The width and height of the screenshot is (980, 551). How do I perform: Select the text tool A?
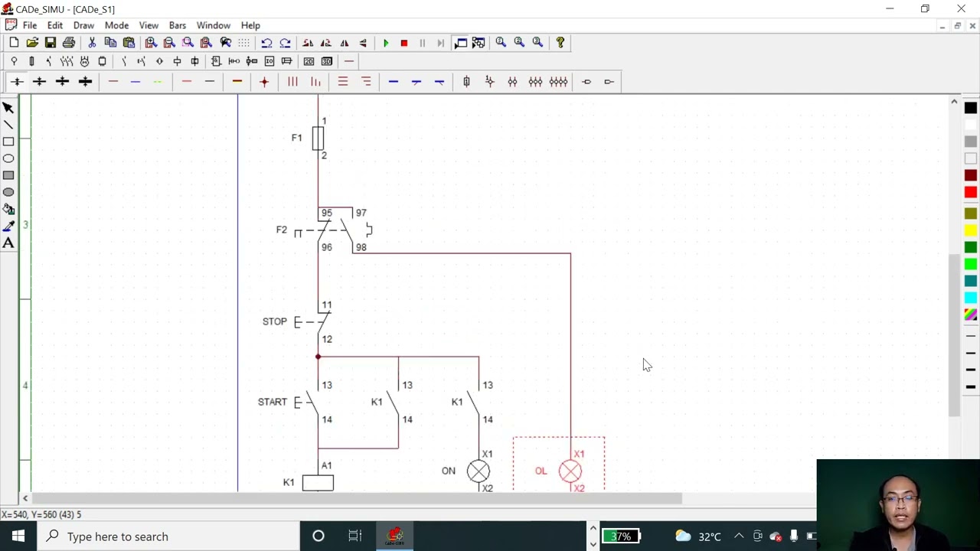tap(8, 243)
